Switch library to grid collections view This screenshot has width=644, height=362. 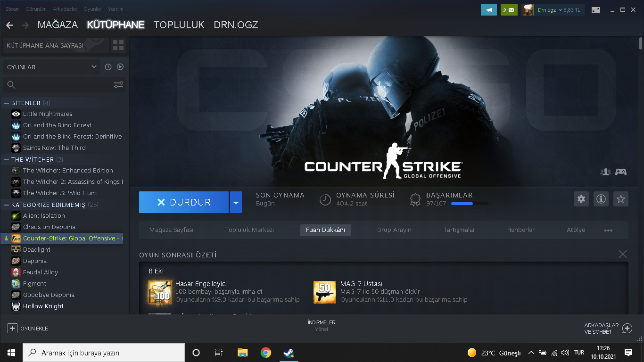[118, 45]
